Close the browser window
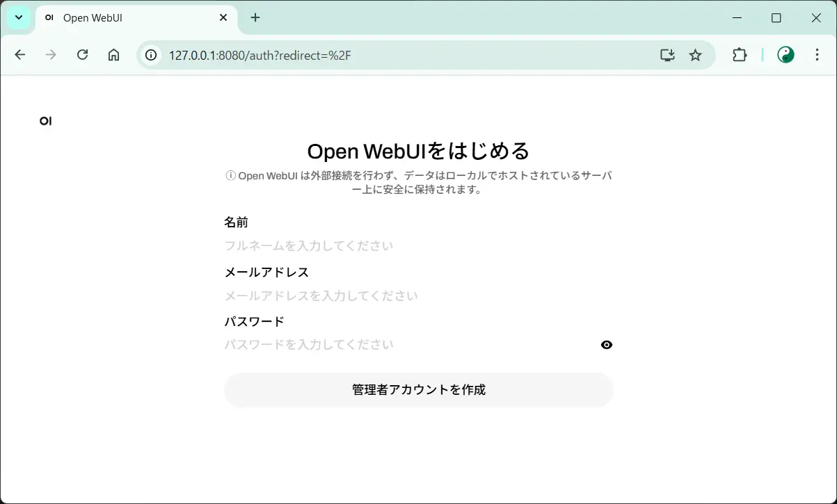This screenshot has height=504, width=837. (x=816, y=18)
